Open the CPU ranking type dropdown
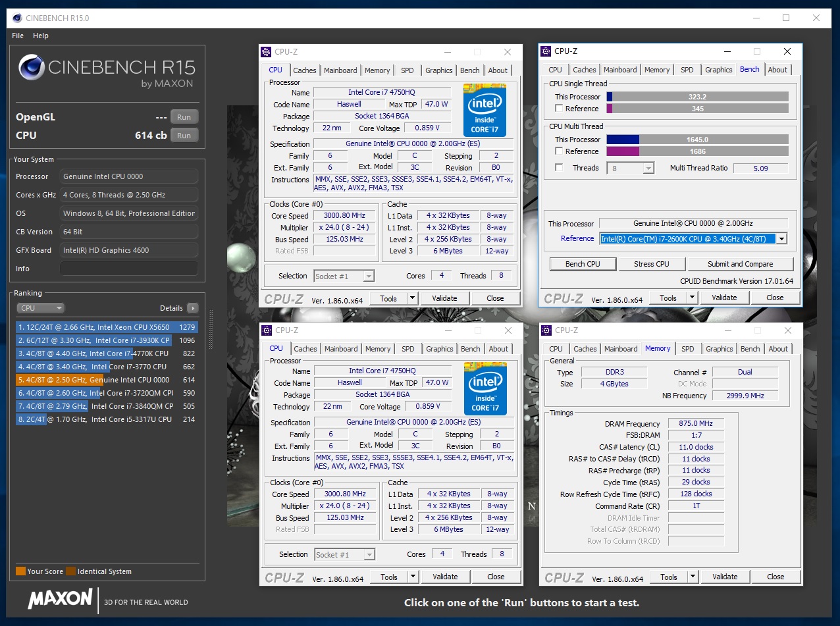The image size is (840, 626). [x=40, y=308]
